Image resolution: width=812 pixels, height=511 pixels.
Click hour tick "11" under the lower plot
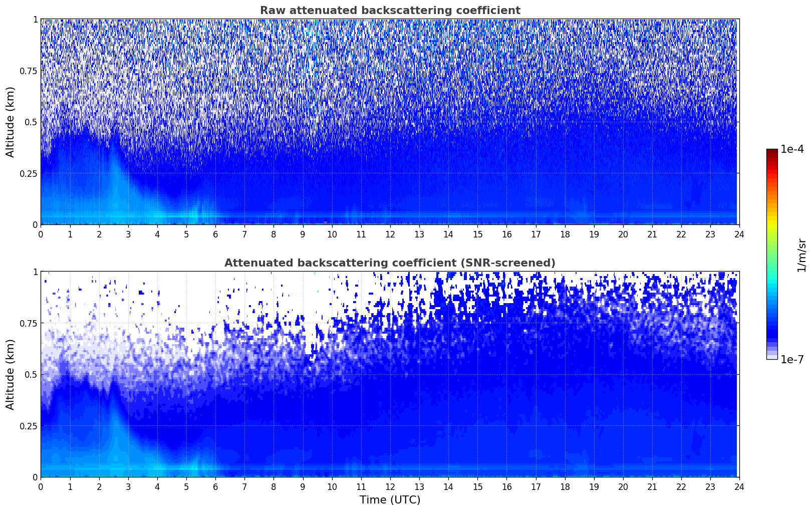click(361, 486)
